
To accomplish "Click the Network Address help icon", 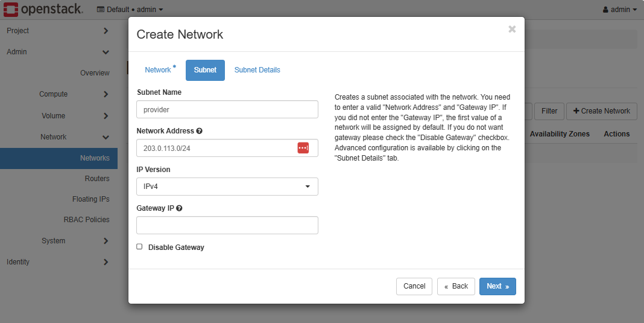I will (x=199, y=131).
